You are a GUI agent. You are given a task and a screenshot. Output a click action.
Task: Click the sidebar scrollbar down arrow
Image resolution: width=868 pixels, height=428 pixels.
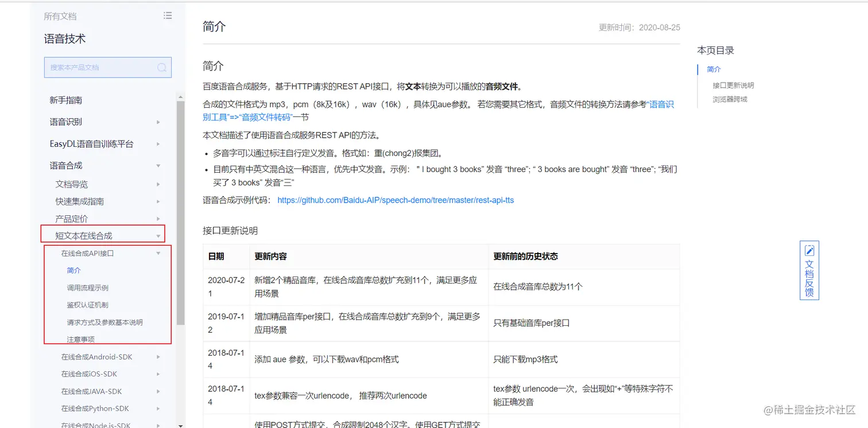tap(181, 425)
